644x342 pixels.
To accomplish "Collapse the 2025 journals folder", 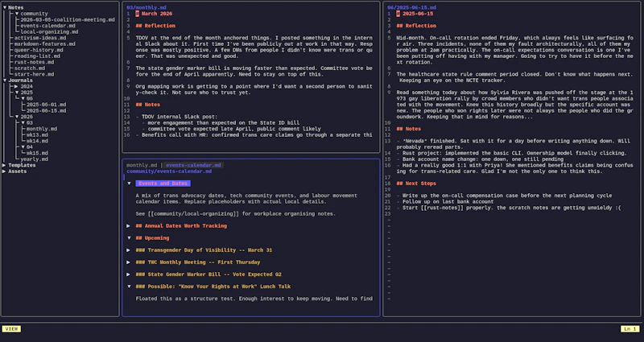I will click(x=17, y=93).
